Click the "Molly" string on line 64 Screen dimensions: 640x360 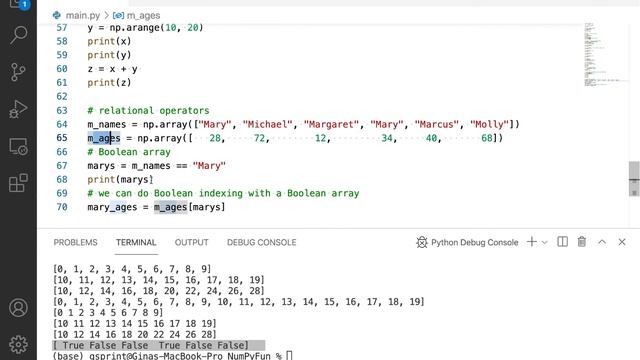(x=489, y=124)
